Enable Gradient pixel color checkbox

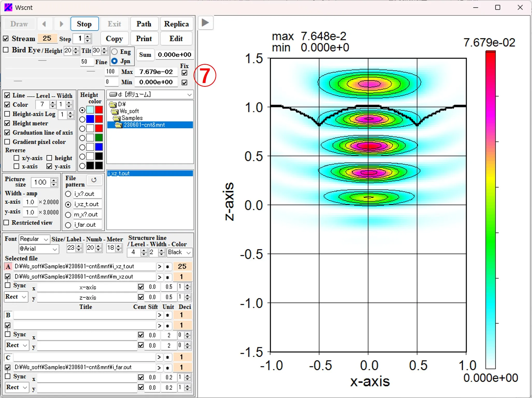(x=7, y=142)
